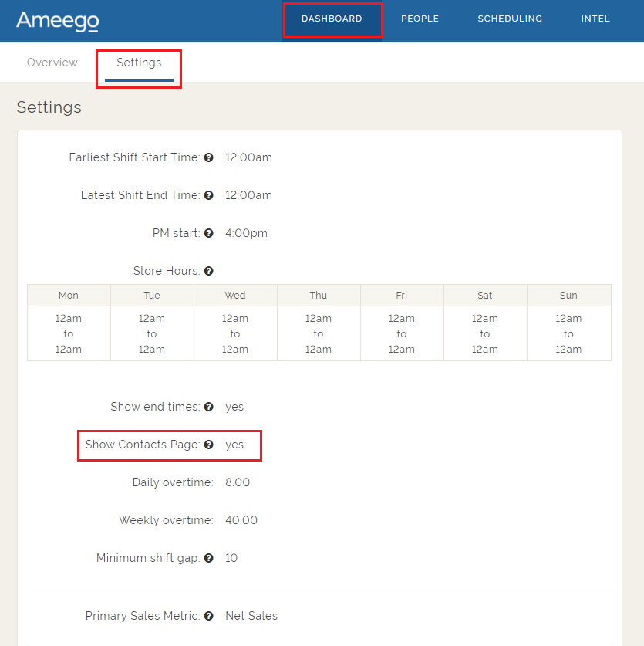Click the Minimum shift gap help icon
The height and width of the screenshot is (646, 644).
pyautogui.click(x=208, y=558)
